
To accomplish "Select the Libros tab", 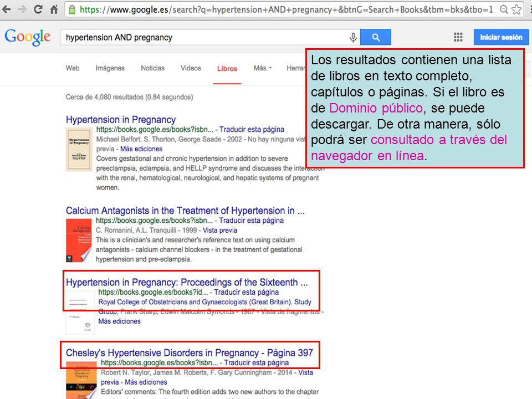I will (x=227, y=69).
